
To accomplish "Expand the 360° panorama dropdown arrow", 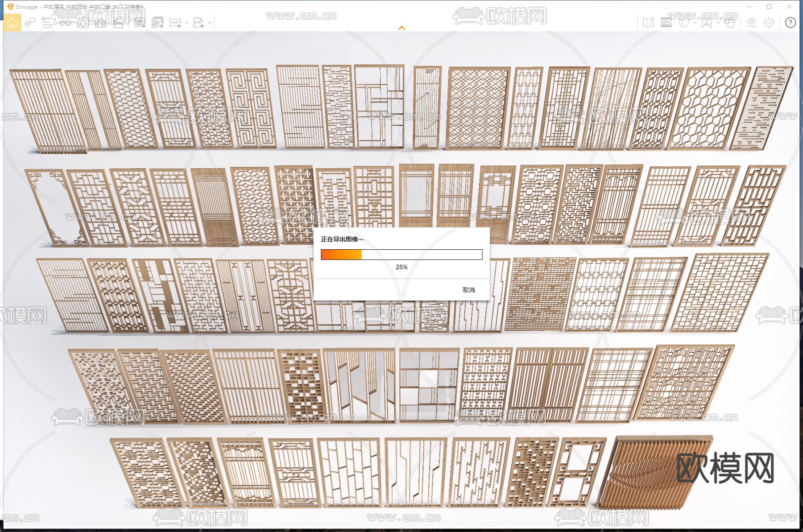I will pos(187,23).
